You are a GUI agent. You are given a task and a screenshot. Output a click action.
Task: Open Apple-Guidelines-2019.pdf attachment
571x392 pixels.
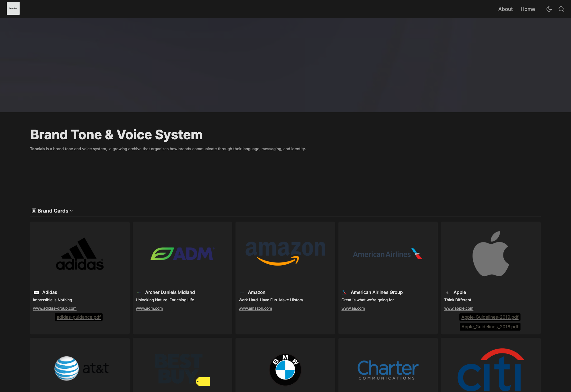(490, 317)
